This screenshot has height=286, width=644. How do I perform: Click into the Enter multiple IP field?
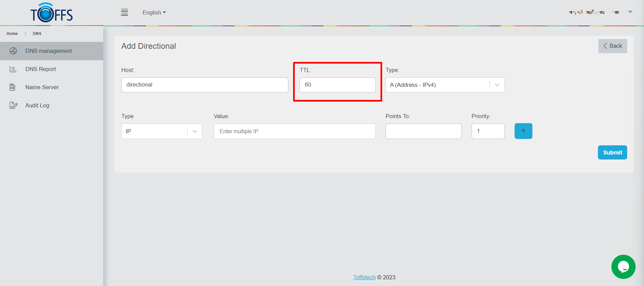point(294,131)
